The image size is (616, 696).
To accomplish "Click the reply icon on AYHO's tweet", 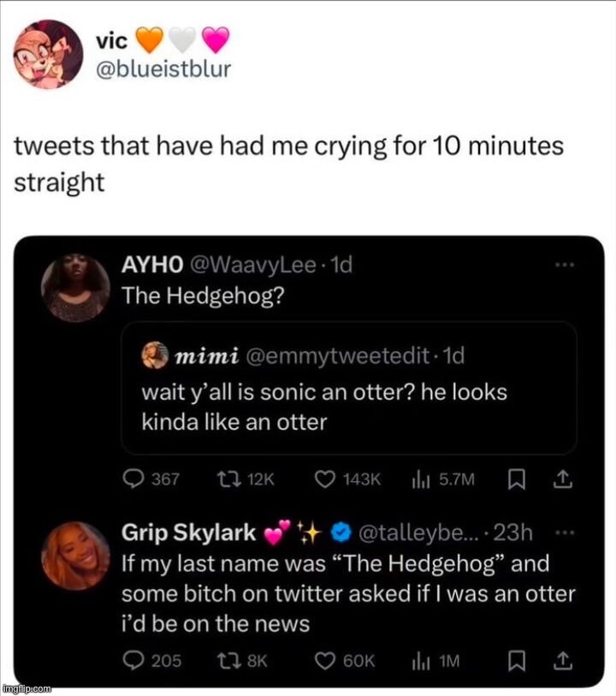I will click(x=134, y=480).
